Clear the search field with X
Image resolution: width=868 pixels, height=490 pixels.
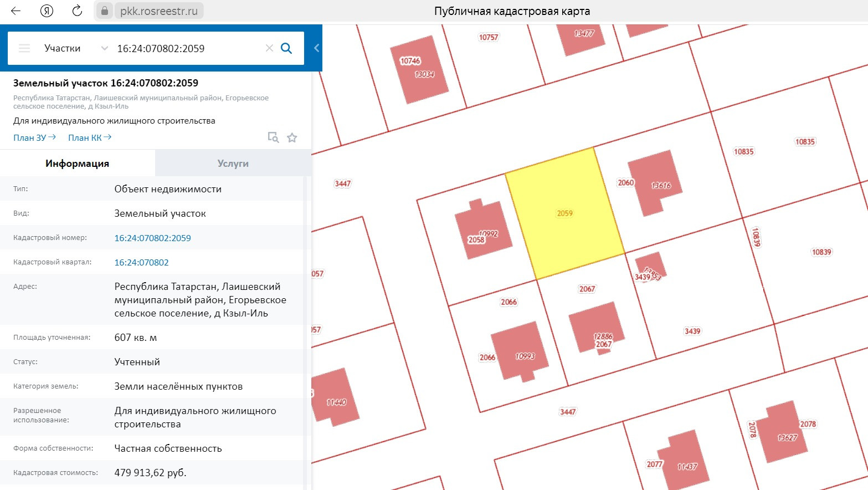(269, 48)
